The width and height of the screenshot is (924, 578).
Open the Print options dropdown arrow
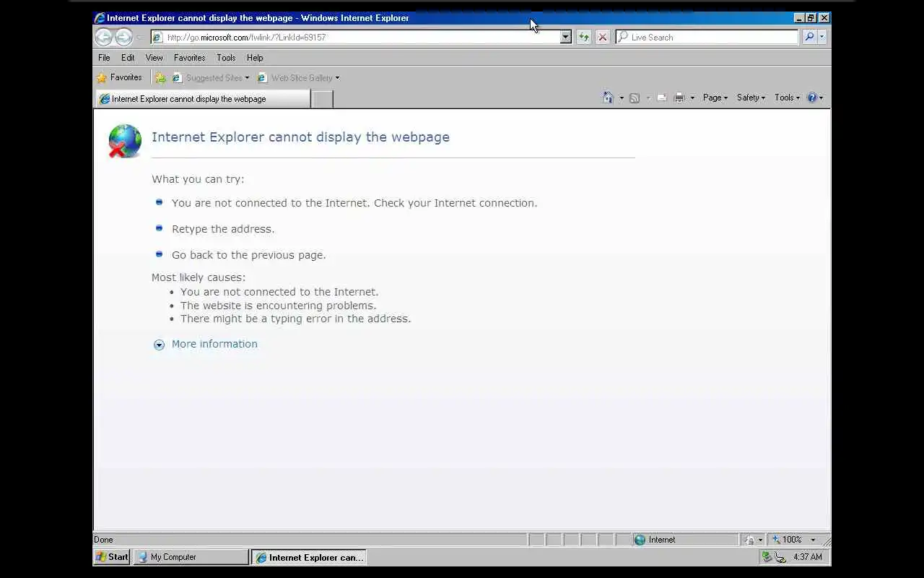[692, 98]
